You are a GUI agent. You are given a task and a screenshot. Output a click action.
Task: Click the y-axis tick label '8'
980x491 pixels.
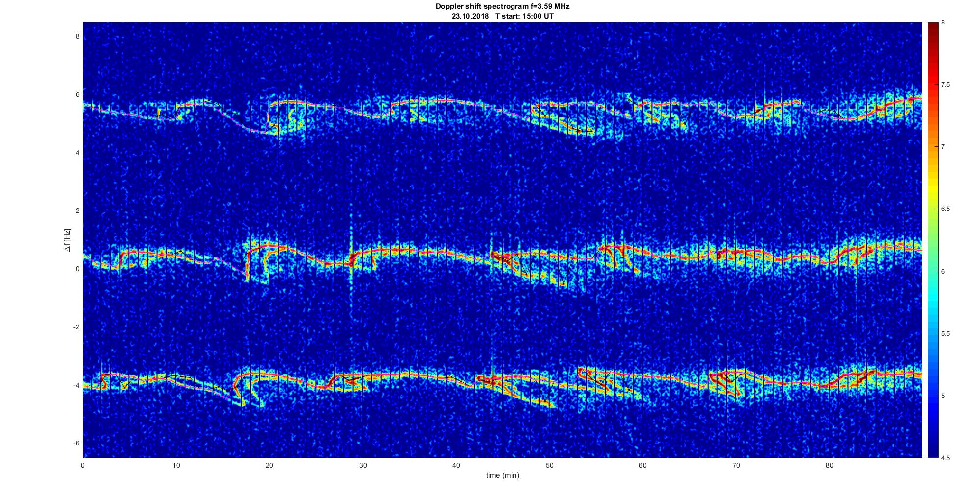77,36
